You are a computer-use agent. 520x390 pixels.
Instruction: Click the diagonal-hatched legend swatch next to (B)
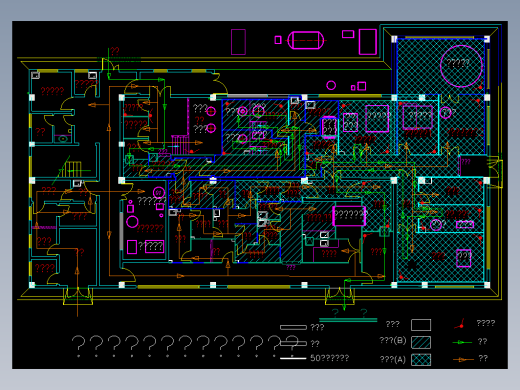(x=421, y=342)
